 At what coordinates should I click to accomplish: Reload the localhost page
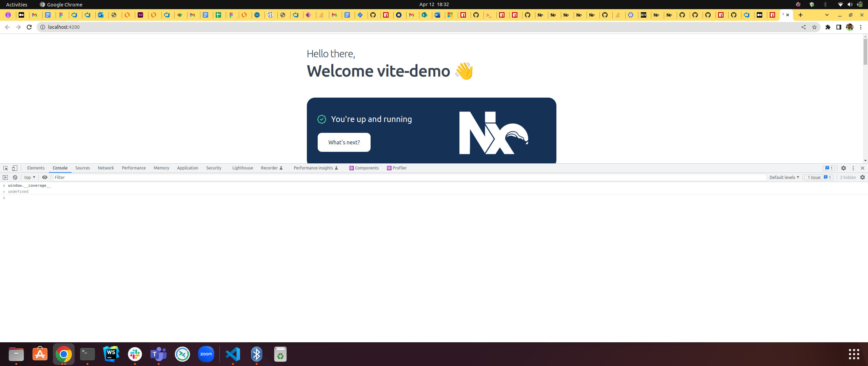click(x=29, y=27)
